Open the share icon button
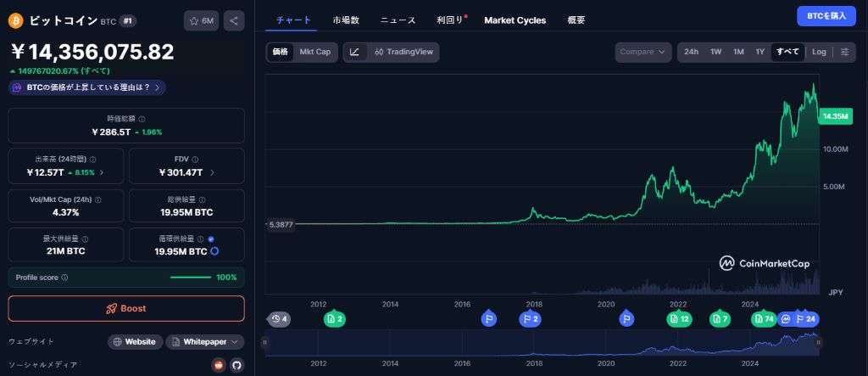 (234, 21)
